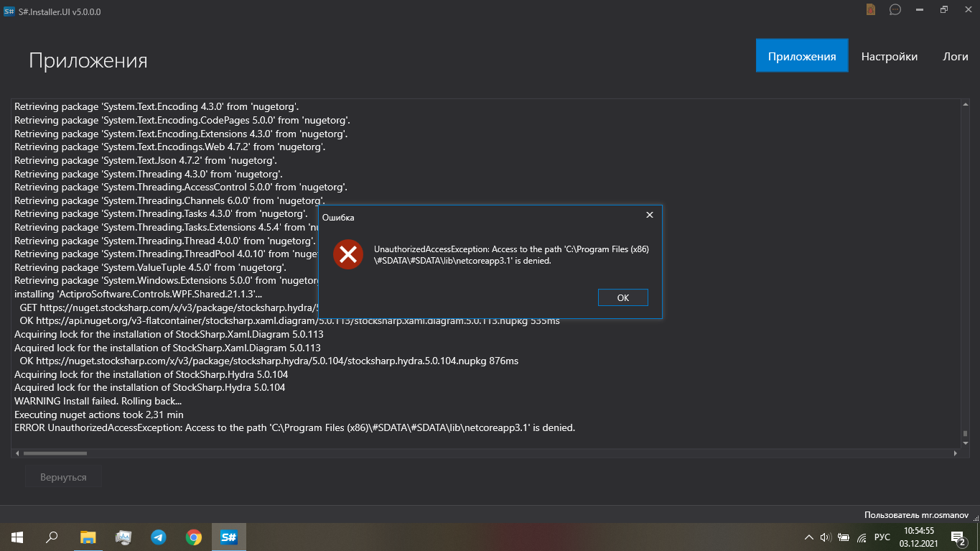This screenshot has height=551, width=980.
Task: Select the 'WARNING Install failed. Rolling back...' line
Action: pos(98,401)
